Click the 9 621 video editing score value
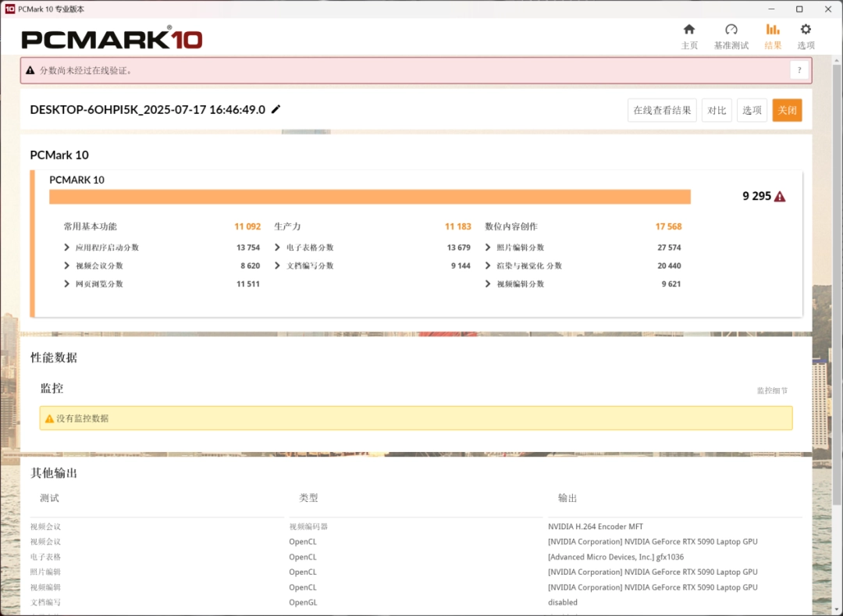Screen dimensions: 843x616 pyautogui.click(x=671, y=284)
